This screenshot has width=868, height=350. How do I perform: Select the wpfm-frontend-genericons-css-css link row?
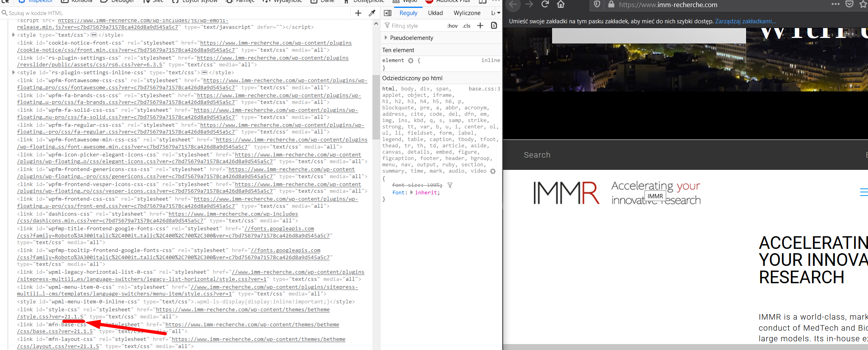[x=192, y=173]
